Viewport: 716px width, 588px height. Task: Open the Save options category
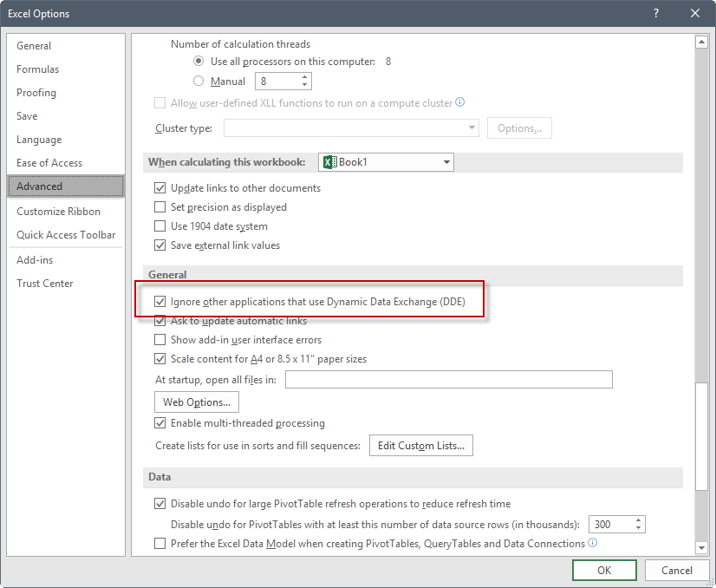(x=66, y=116)
